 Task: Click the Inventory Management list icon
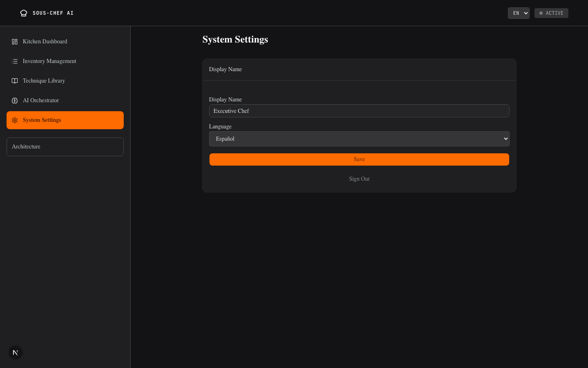pos(15,61)
